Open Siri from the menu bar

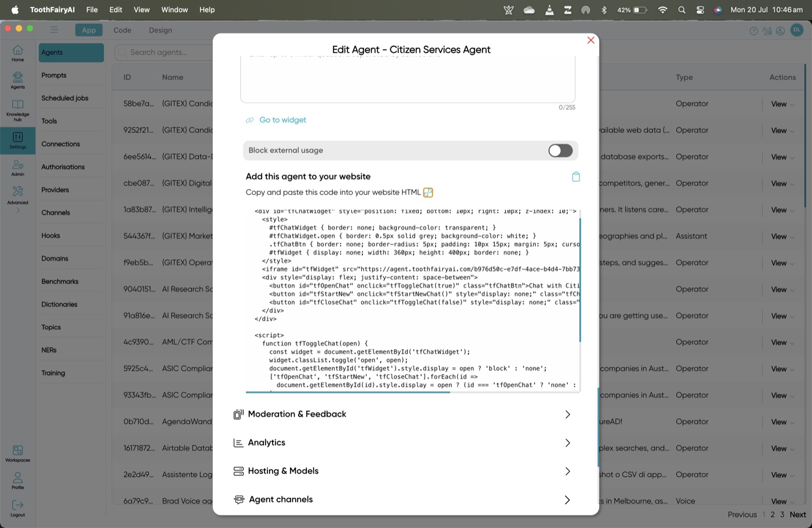tap(717, 10)
